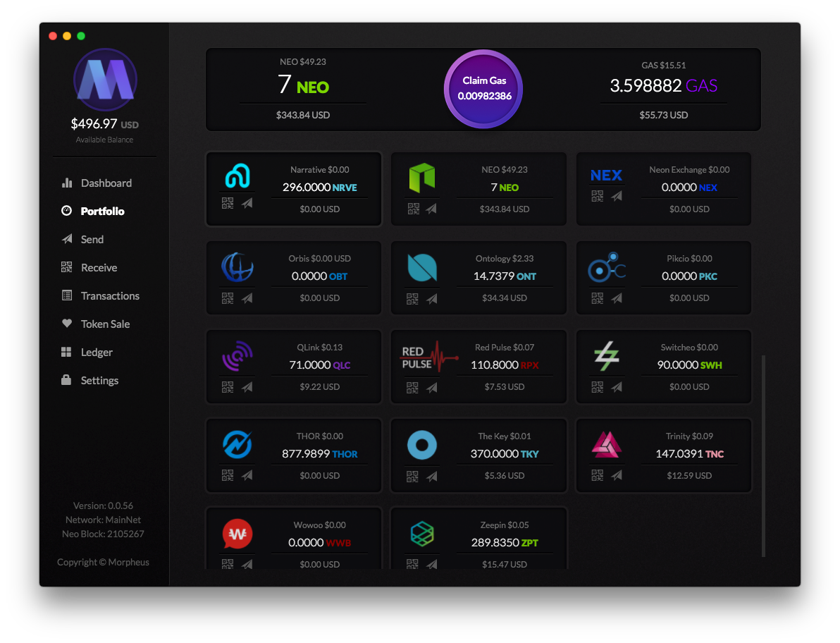840x643 pixels.
Task: Click The Key blue circle logo
Action: (422, 445)
